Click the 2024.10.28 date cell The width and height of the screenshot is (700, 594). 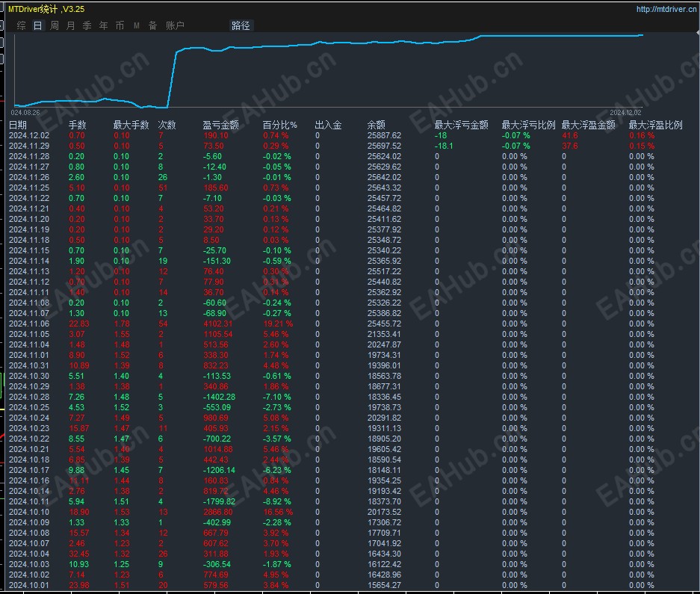click(29, 397)
